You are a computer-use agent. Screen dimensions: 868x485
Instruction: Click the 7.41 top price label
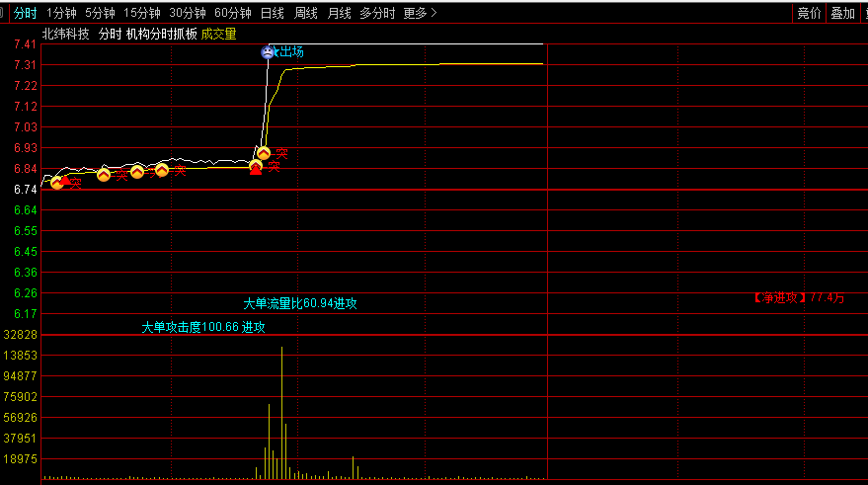25,44
